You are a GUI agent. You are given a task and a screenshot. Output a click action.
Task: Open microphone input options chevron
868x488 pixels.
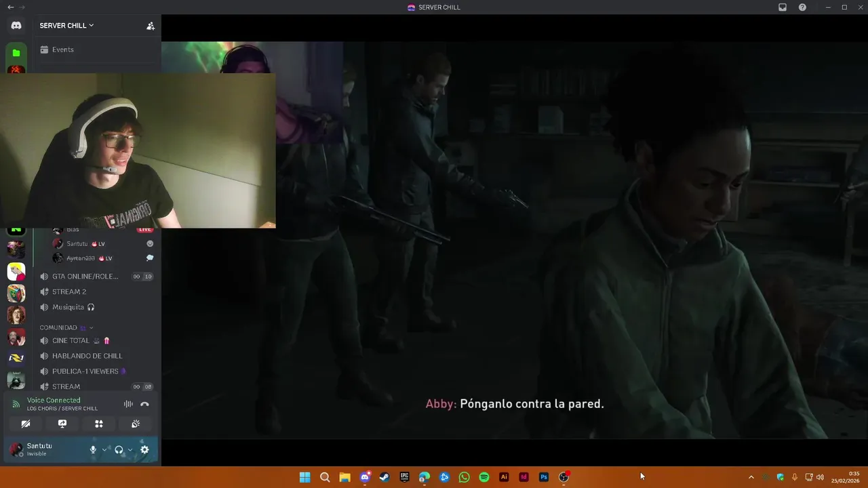104,449
